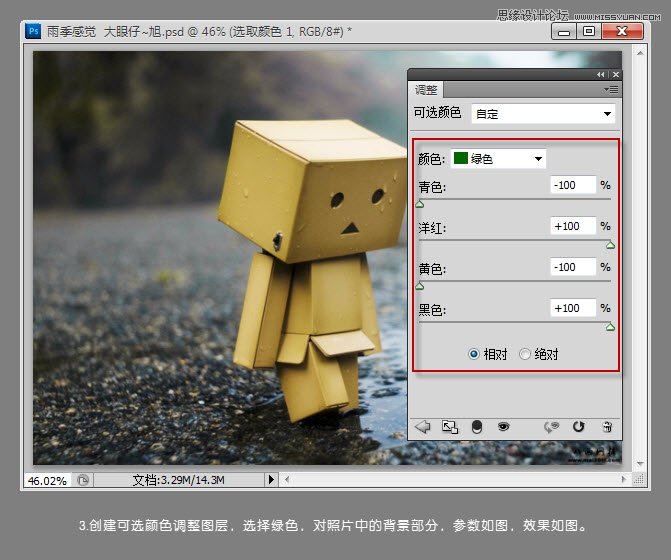671x560 pixels.
Task: Click horizontal scrollbar right arrow
Action: click(x=623, y=480)
